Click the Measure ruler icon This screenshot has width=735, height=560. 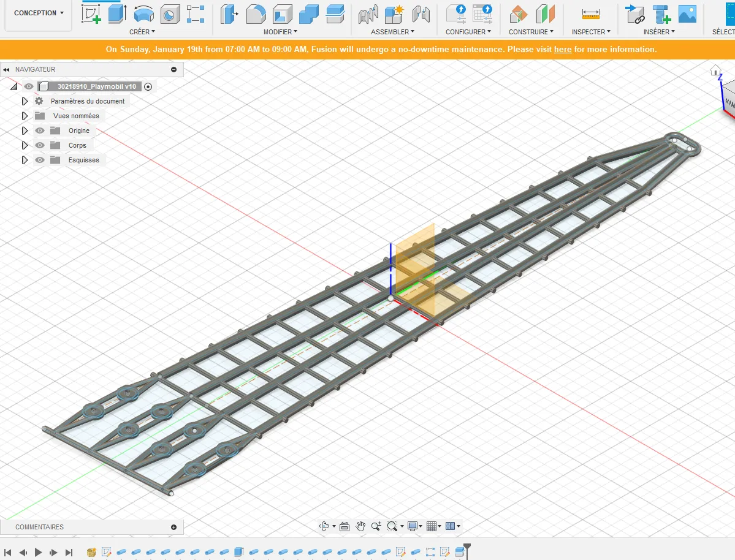590,14
